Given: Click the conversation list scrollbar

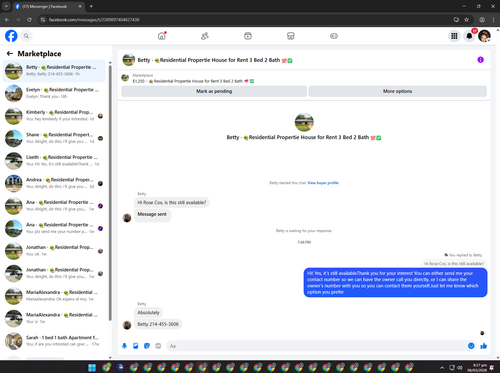Looking at the screenshot, I should 110,192.
